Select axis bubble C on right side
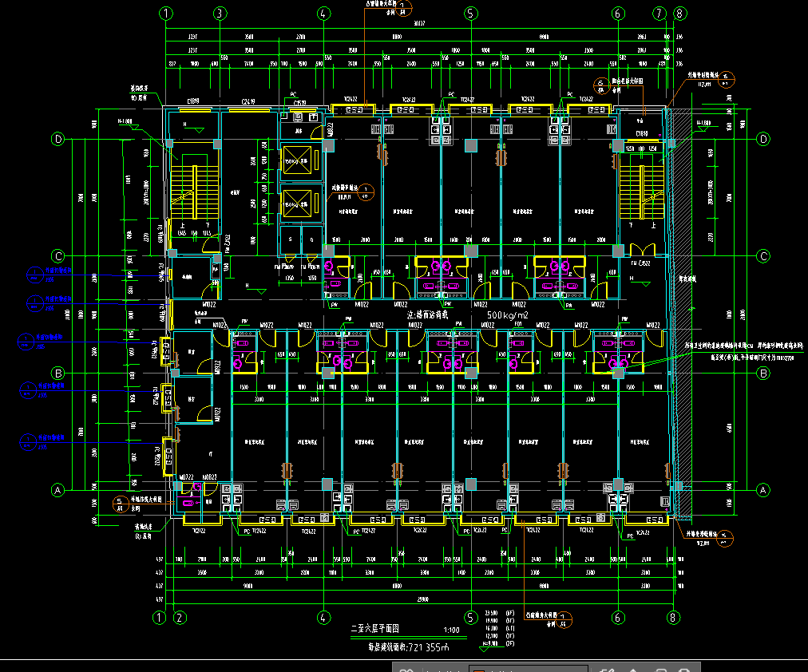This screenshot has height=672, width=808. [x=762, y=256]
